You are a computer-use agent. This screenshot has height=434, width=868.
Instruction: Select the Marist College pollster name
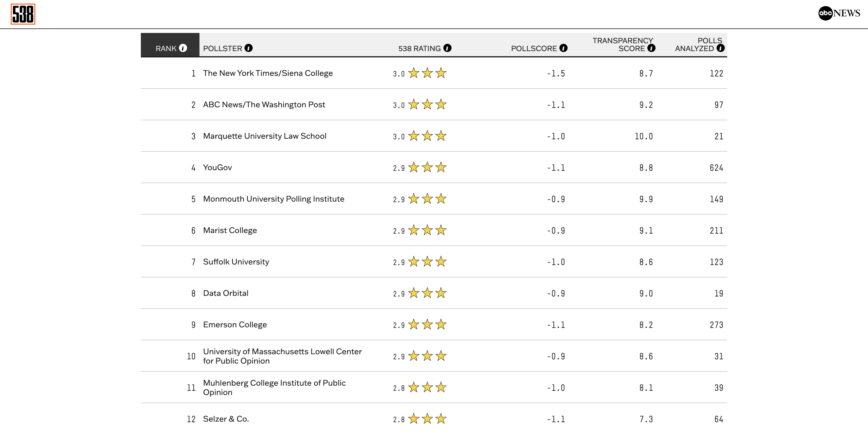230,230
